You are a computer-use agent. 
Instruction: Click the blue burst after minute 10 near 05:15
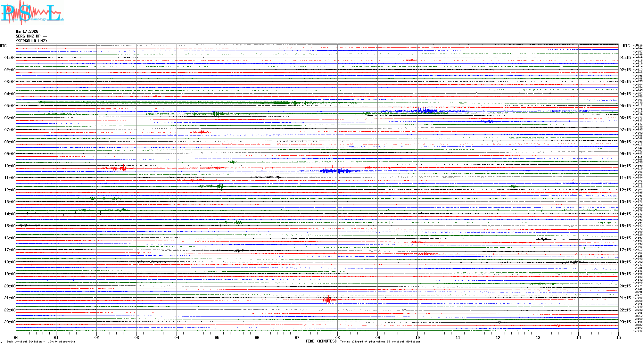[426, 111]
